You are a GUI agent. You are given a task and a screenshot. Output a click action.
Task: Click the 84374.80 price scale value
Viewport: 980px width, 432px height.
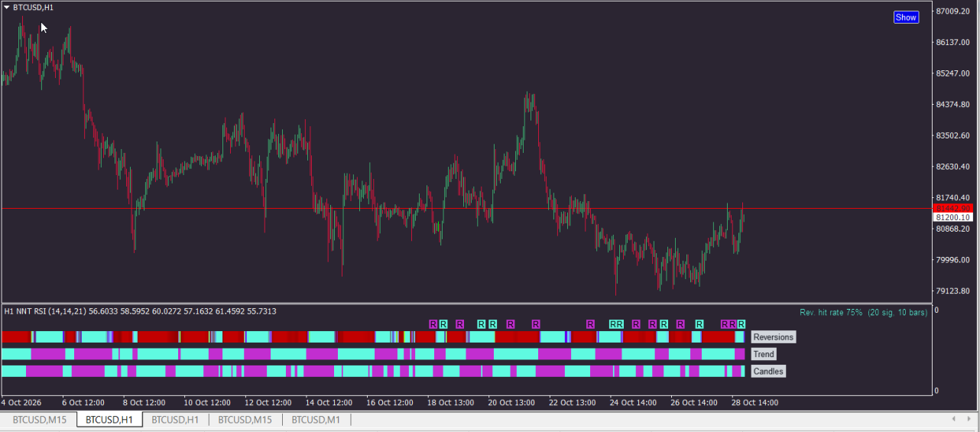(x=952, y=104)
